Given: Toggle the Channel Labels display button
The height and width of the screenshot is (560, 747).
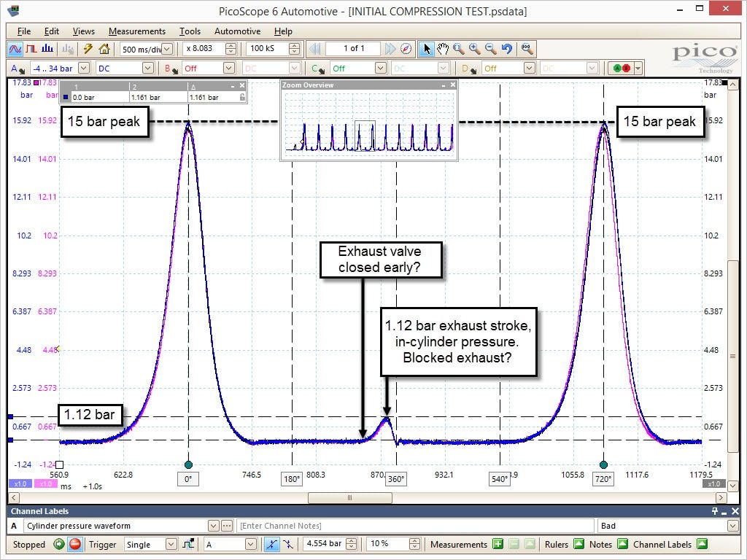Looking at the screenshot, I should point(702,544).
